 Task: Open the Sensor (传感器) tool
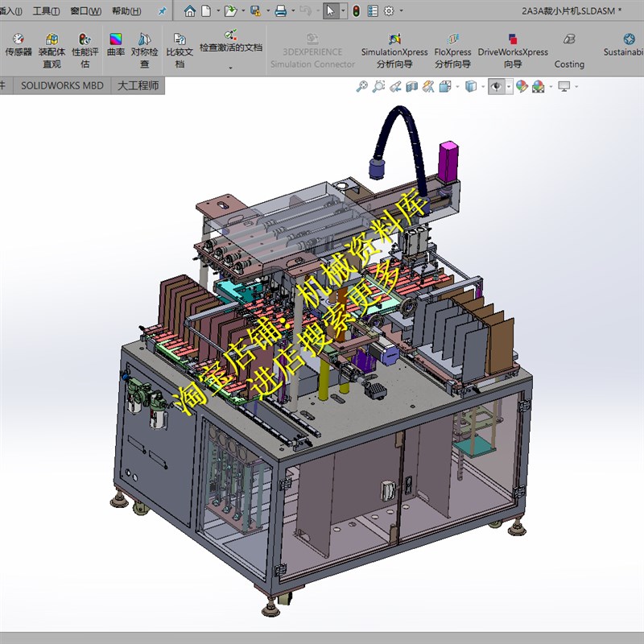(19, 45)
